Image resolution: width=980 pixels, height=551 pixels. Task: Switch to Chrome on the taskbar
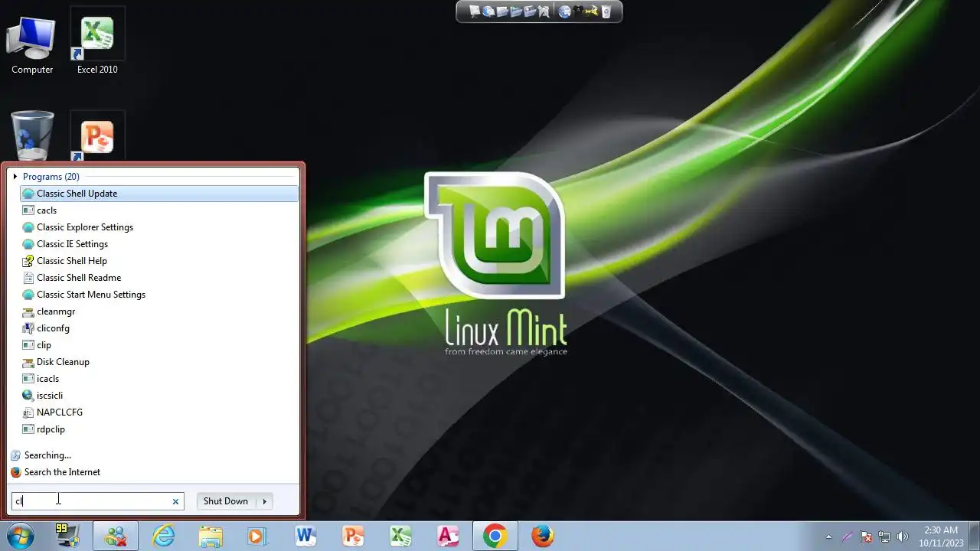pos(495,536)
